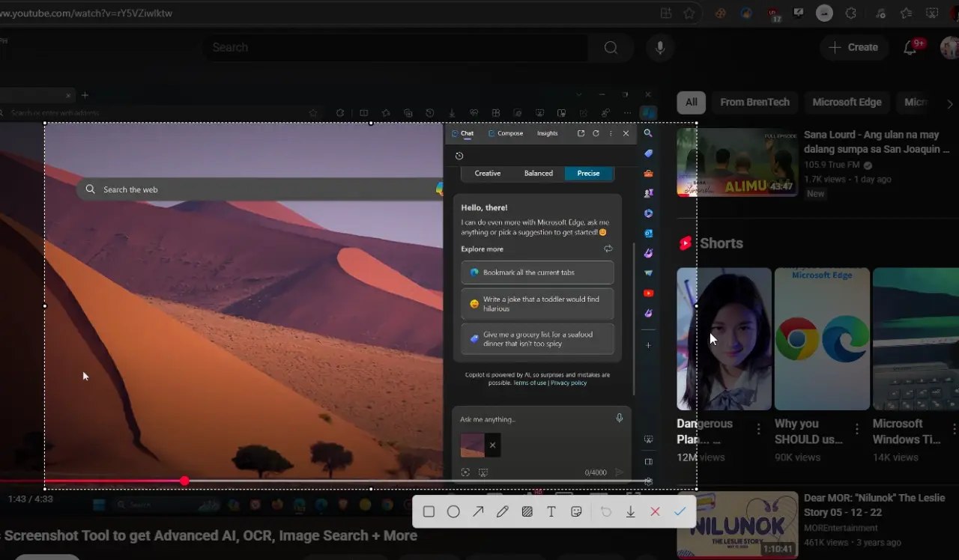Viewport: 959px width, 560px height.
Task: Add page to favorites with star icon
Action: pyautogui.click(x=689, y=13)
